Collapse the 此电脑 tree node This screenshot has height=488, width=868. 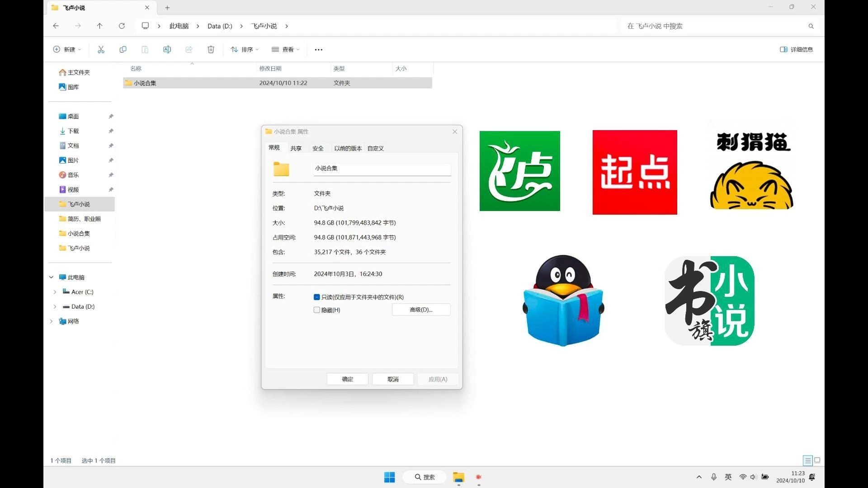coord(51,277)
